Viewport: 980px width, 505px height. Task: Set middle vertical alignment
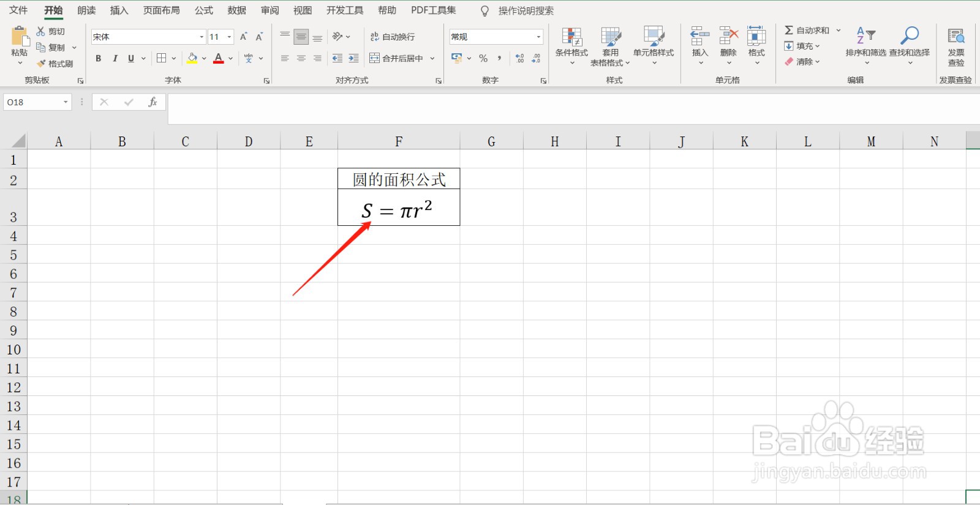click(301, 37)
